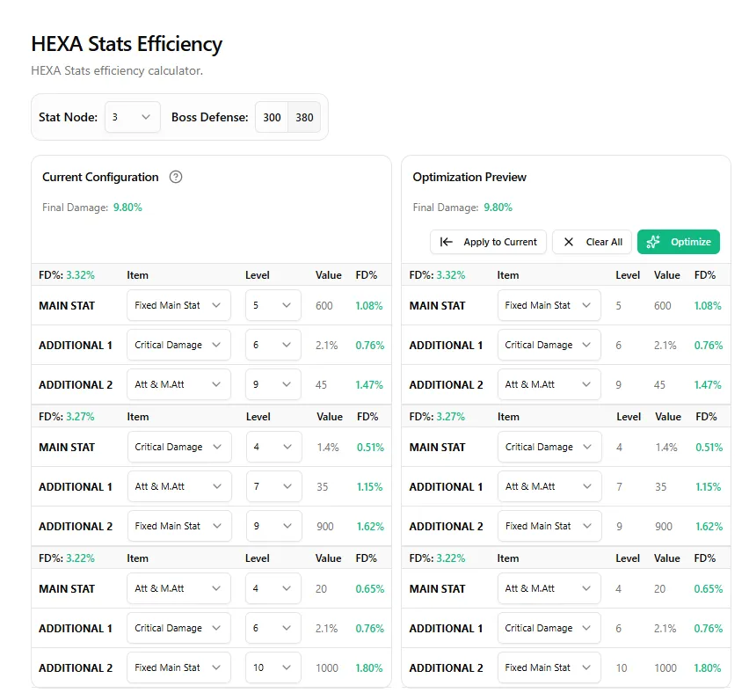749x700 pixels.
Task: Click the help icon beside Current Configuration
Action: click(x=176, y=178)
